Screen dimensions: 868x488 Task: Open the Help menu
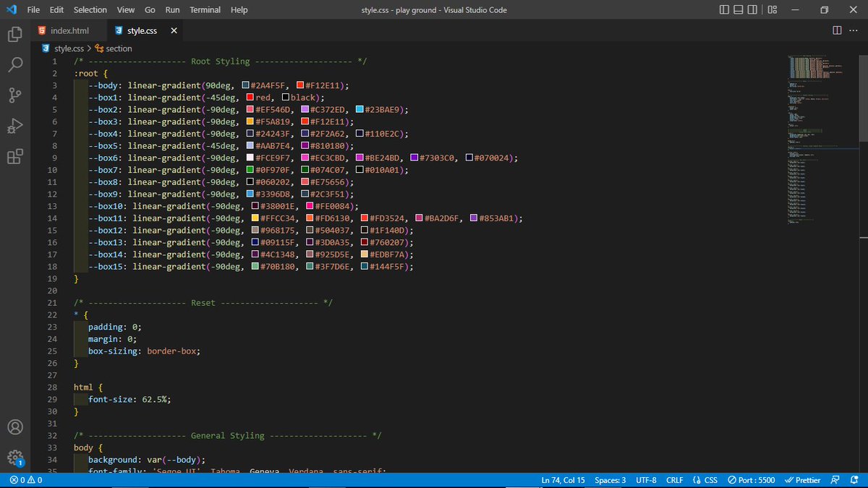[239, 10]
